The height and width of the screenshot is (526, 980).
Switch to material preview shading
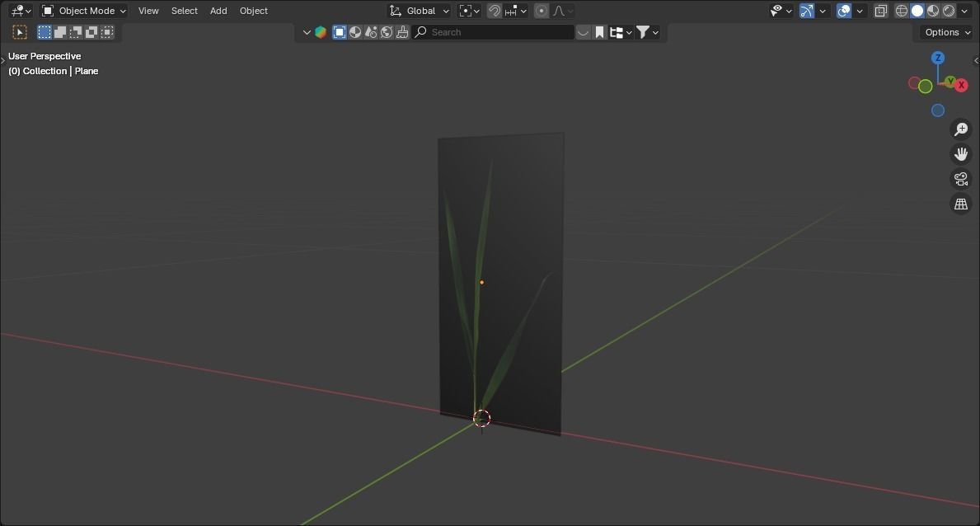pos(933,11)
